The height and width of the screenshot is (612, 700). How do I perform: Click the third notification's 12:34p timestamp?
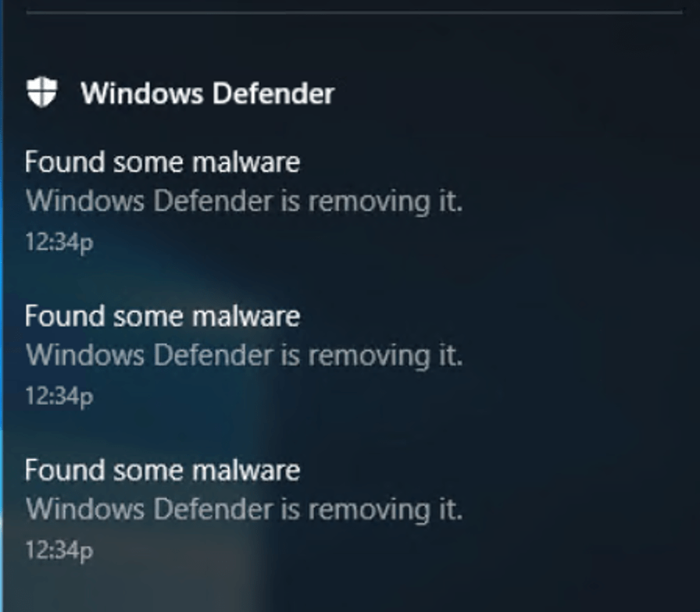point(59,551)
